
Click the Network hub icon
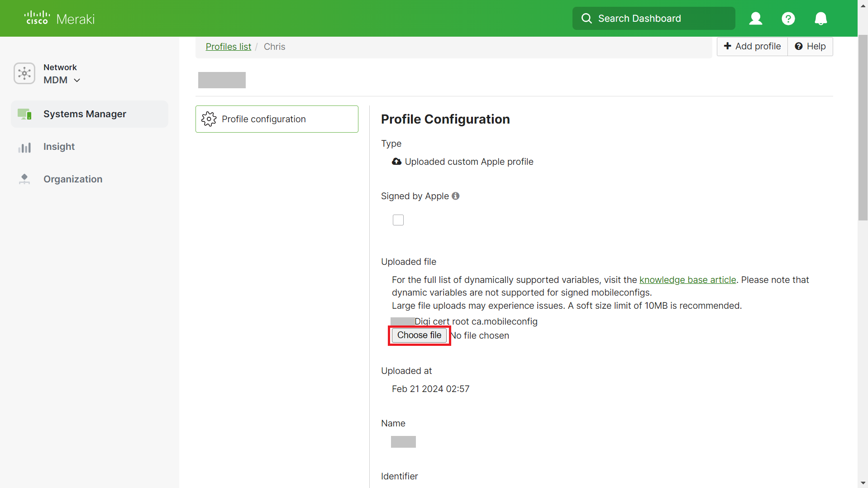coord(24,73)
